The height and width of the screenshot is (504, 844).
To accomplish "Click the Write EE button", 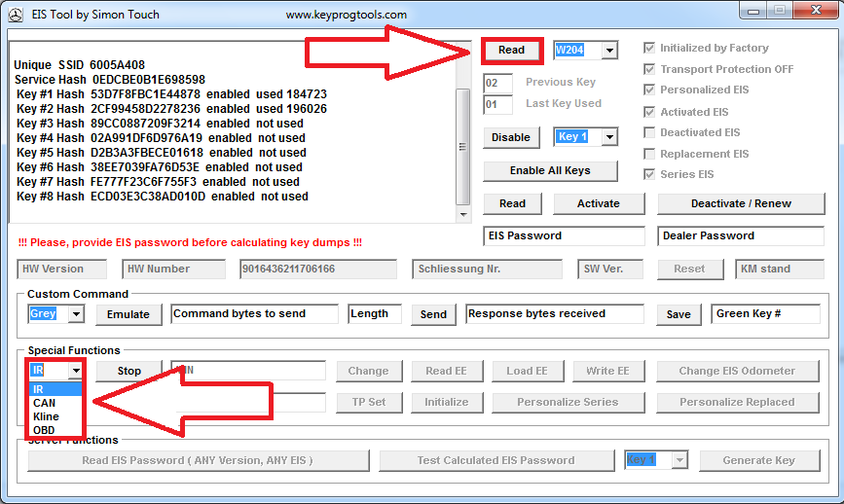I will (x=608, y=371).
